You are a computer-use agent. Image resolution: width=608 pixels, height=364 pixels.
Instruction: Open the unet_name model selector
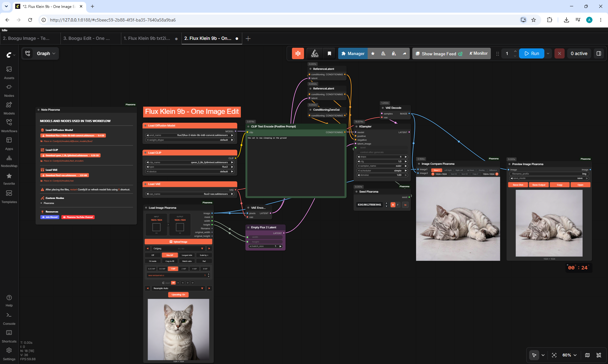click(x=190, y=135)
